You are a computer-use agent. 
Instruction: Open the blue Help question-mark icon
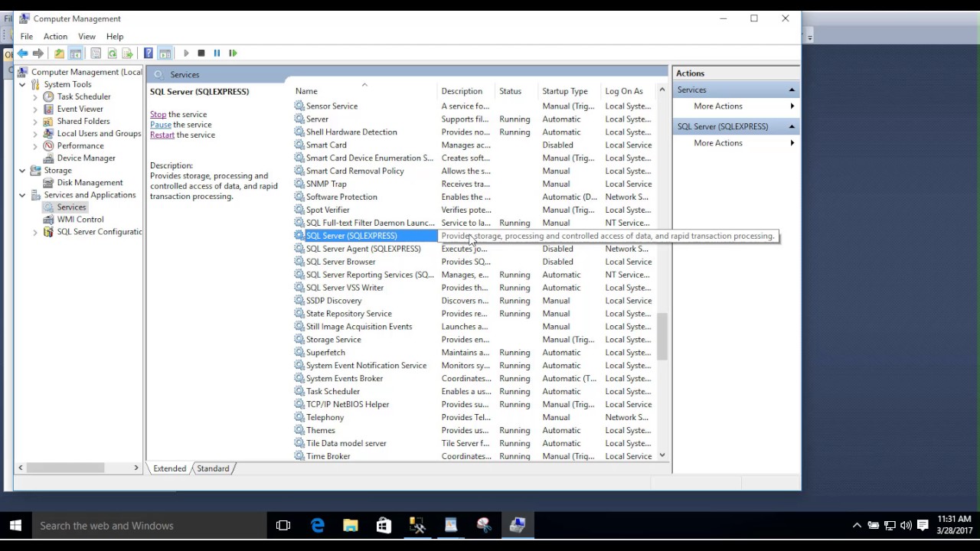coord(149,53)
